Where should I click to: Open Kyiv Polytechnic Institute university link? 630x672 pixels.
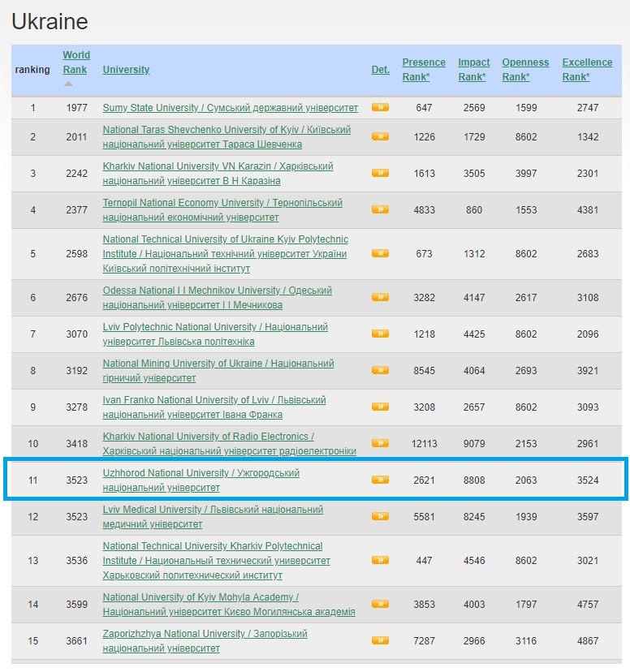226,254
